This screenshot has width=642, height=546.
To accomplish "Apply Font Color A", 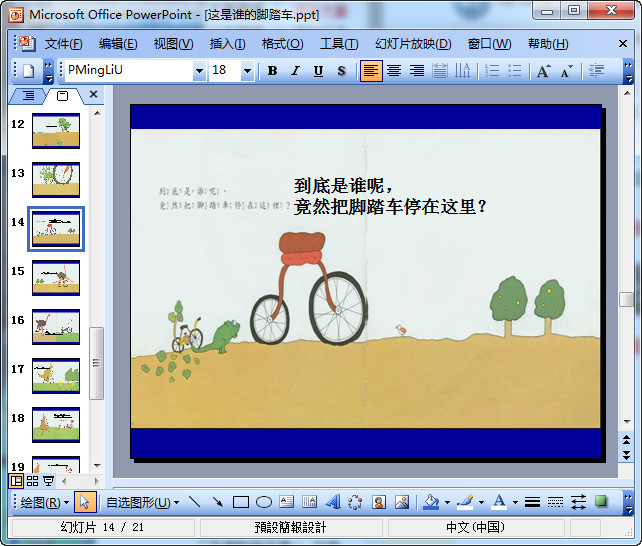I will [499, 502].
